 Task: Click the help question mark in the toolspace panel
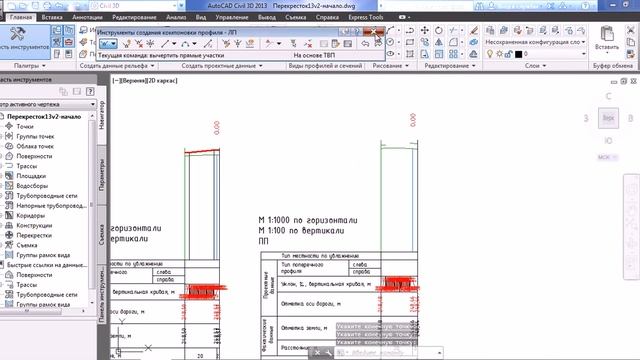pos(90,91)
